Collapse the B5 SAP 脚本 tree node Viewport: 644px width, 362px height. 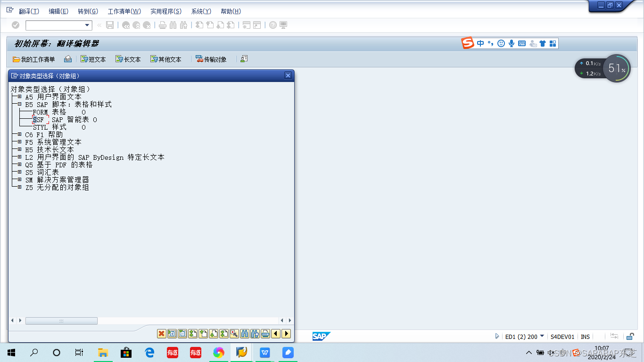pyautogui.click(x=19, y=104)
